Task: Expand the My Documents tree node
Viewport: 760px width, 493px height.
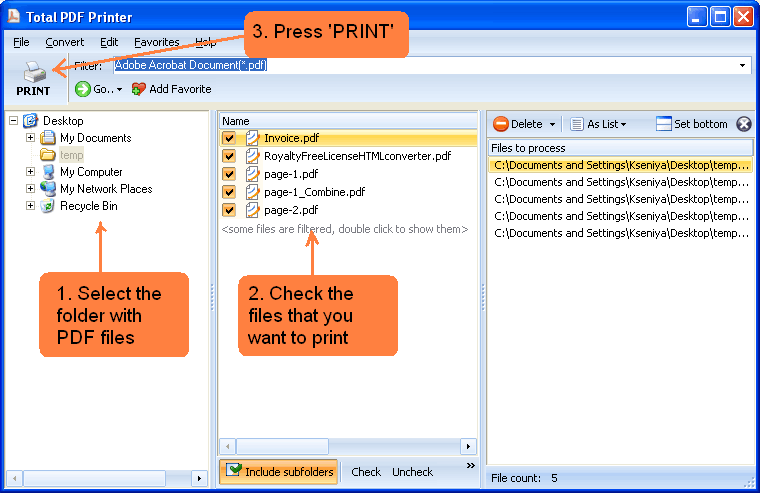Action: pos(31,137)
